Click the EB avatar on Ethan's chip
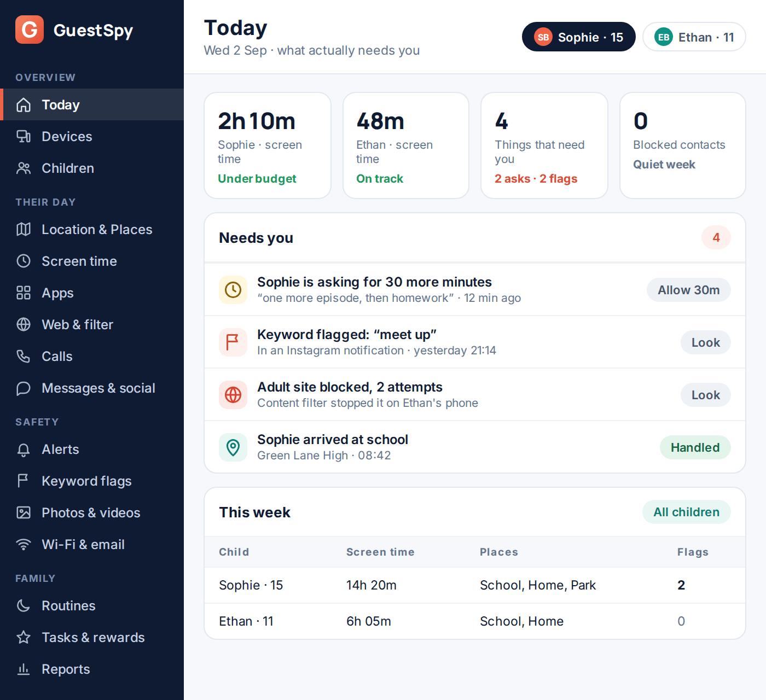 (664, 37)
